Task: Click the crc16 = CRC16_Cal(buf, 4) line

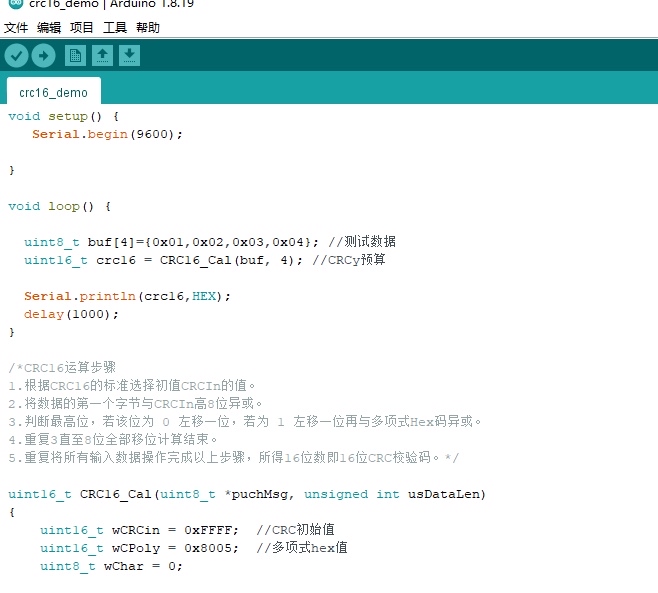Action: click(x=163, y=260)
